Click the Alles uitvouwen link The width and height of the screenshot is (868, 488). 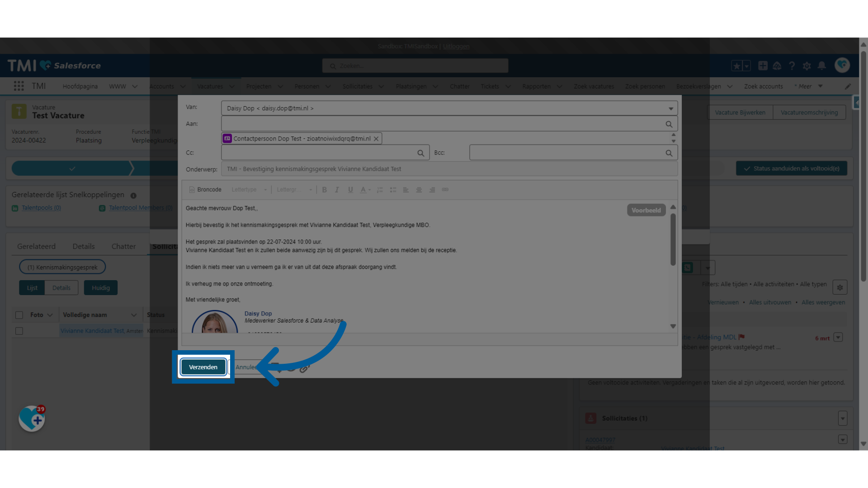770,302
